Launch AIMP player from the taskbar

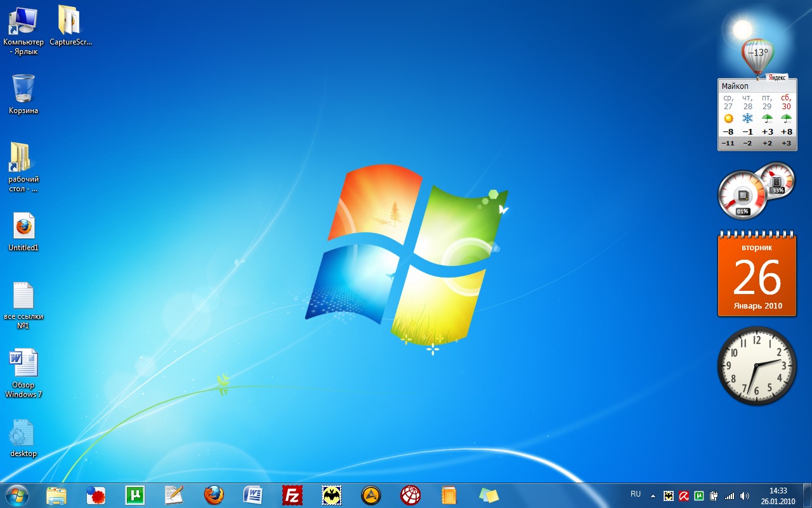pyautogui.click(x=371, y=495)
